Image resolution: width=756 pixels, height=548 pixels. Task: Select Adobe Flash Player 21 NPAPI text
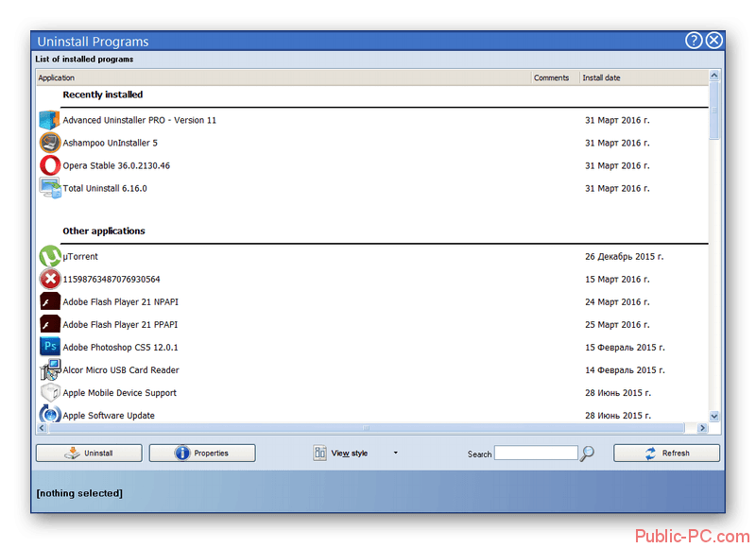pos(121,301)
